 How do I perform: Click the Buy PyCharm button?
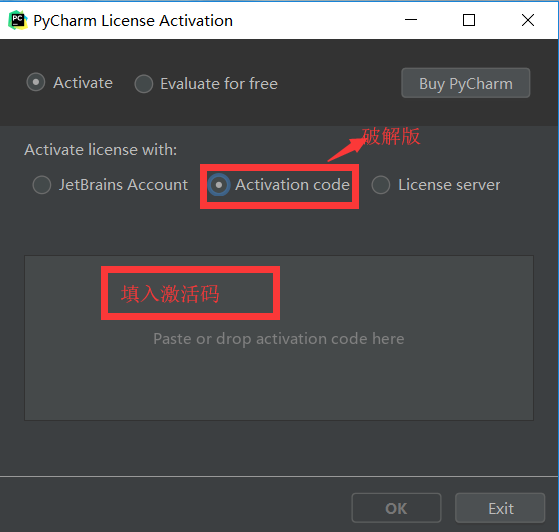click(465, 83)
